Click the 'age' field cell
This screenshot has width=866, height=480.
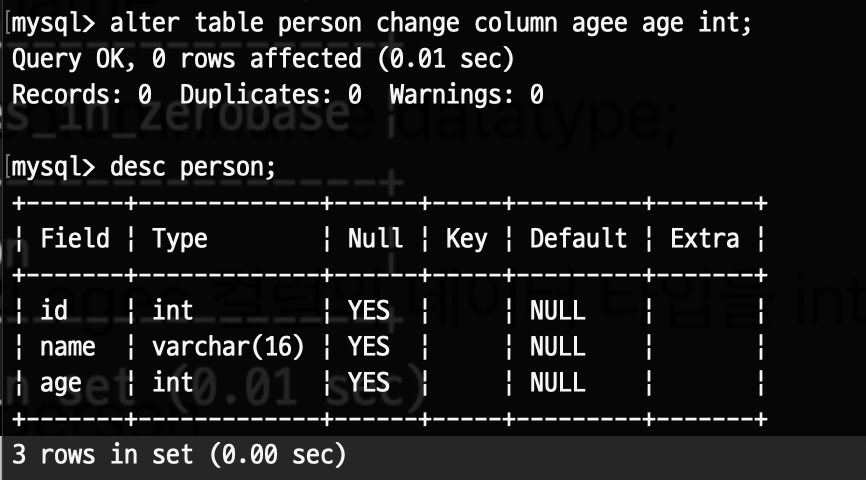(x=61, y=383)
